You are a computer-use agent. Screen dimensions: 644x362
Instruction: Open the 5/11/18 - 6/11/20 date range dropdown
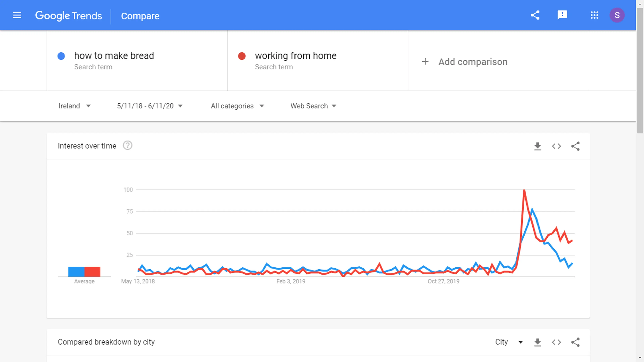coord(150,106)
